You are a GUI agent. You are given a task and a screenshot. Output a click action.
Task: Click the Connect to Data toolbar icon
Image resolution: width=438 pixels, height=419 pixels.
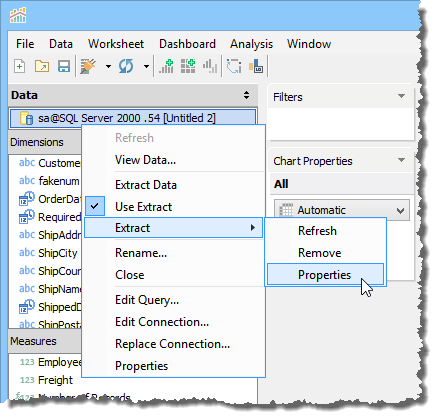tap(89, 66)
